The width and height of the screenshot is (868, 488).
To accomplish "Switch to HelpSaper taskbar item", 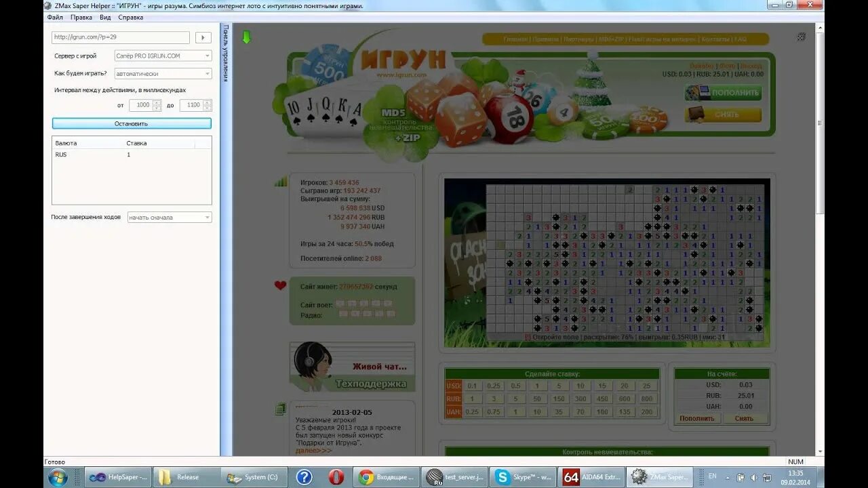I will tap(117, 477).
